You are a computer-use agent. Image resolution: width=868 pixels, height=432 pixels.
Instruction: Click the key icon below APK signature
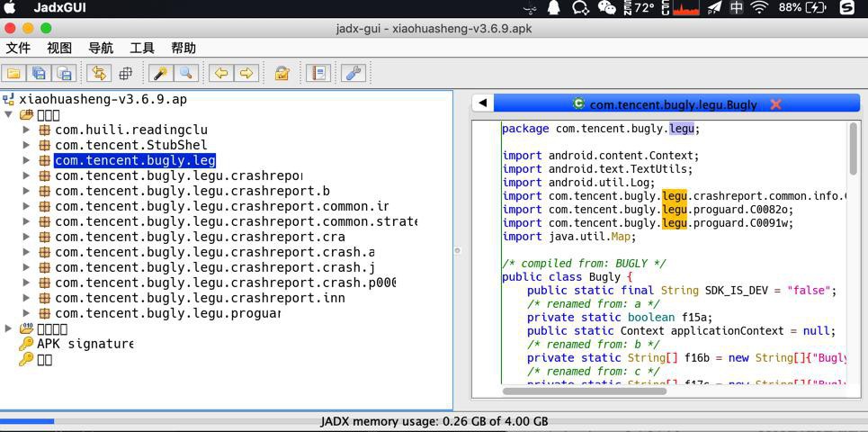(x=26, y=359)
